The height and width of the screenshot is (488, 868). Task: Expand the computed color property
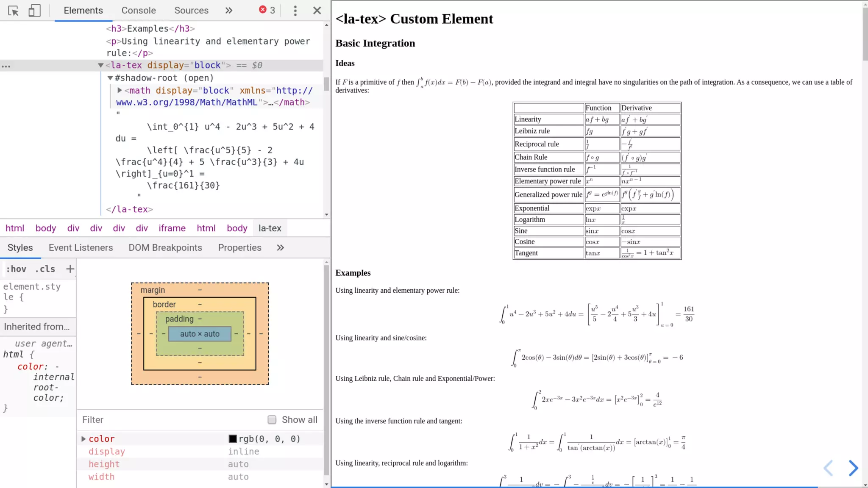pyautogui.click(x=83, y=439)
